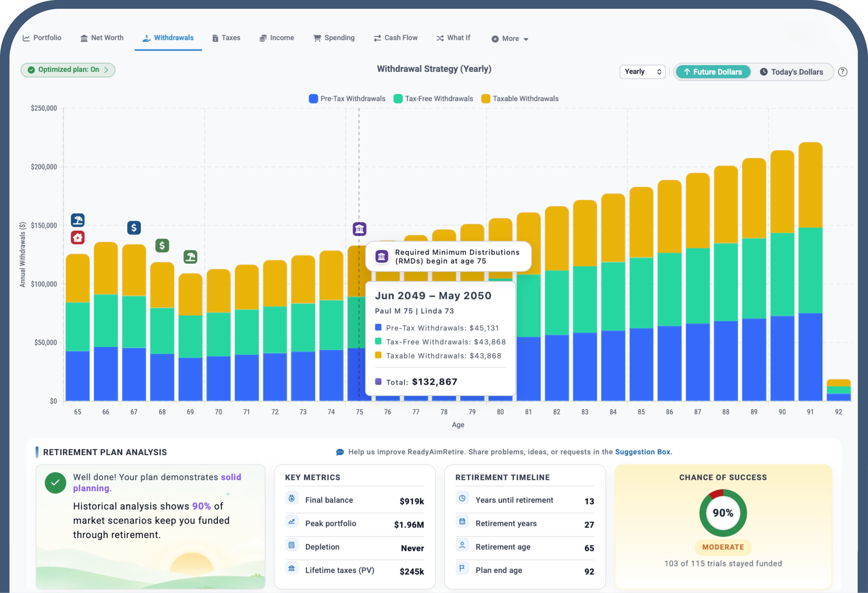Toggle the Taxable Withdrawals legend swatch
The height and width of the screenshot is (593, 868).
click(486, 99)
